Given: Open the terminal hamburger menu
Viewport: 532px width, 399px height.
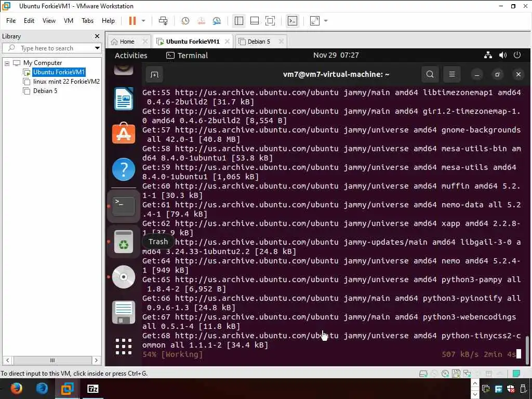Looking at the screenshot, I should 452,74.
